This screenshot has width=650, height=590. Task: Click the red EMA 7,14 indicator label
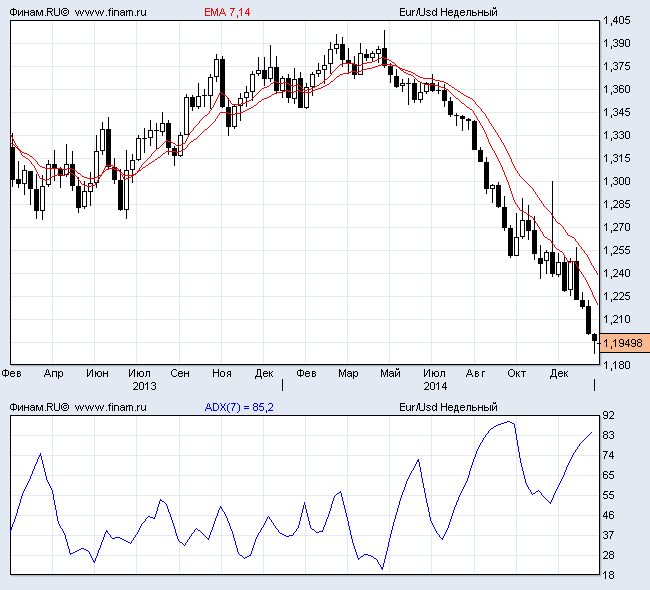[226, 12]
